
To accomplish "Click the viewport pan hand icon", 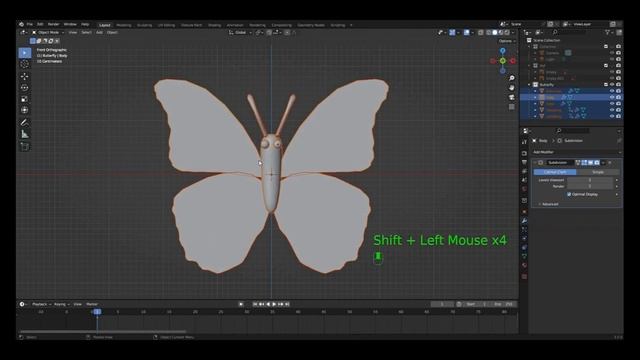I will (512, 88).
